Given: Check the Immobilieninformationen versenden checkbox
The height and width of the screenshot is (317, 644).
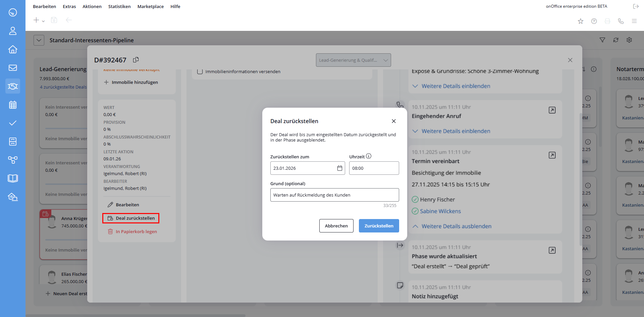Looking at the screenshot, I should (200, 71).
